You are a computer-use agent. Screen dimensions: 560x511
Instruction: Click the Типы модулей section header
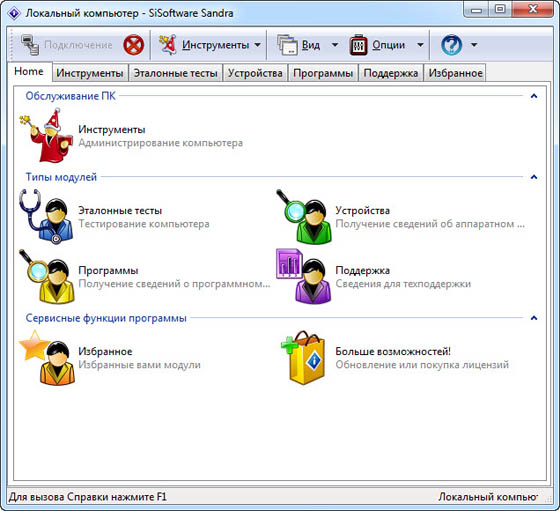click(x=61, y=177)
